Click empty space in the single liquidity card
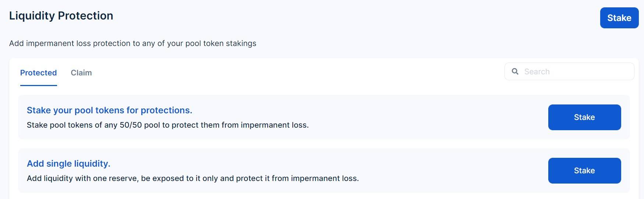Viewport: 644px width, 199px height. 453,170
